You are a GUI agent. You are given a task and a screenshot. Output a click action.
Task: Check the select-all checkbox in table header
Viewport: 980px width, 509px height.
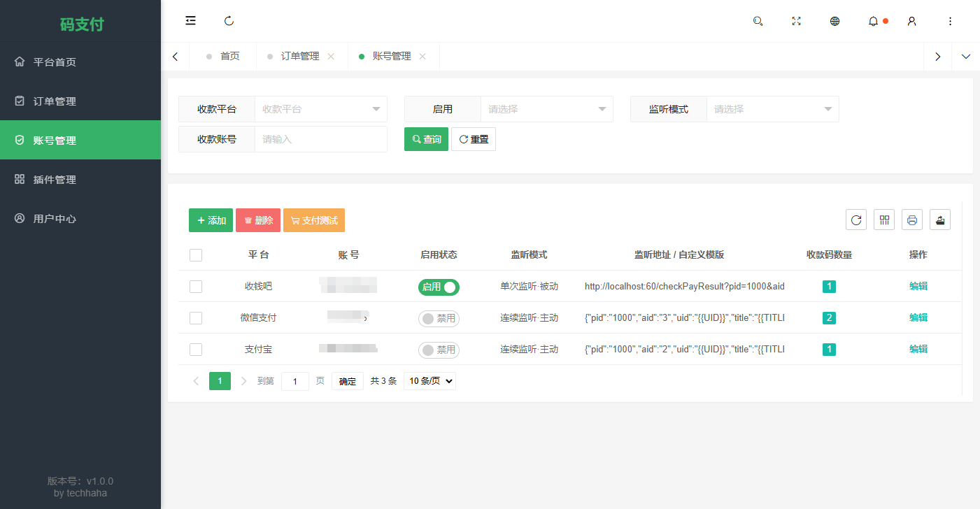(196, 254)
